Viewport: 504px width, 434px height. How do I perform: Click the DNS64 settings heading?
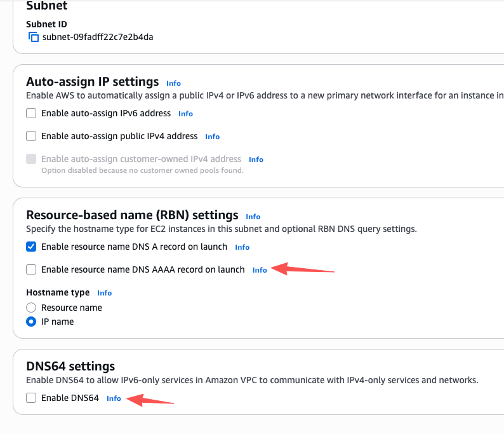point(70,367)
